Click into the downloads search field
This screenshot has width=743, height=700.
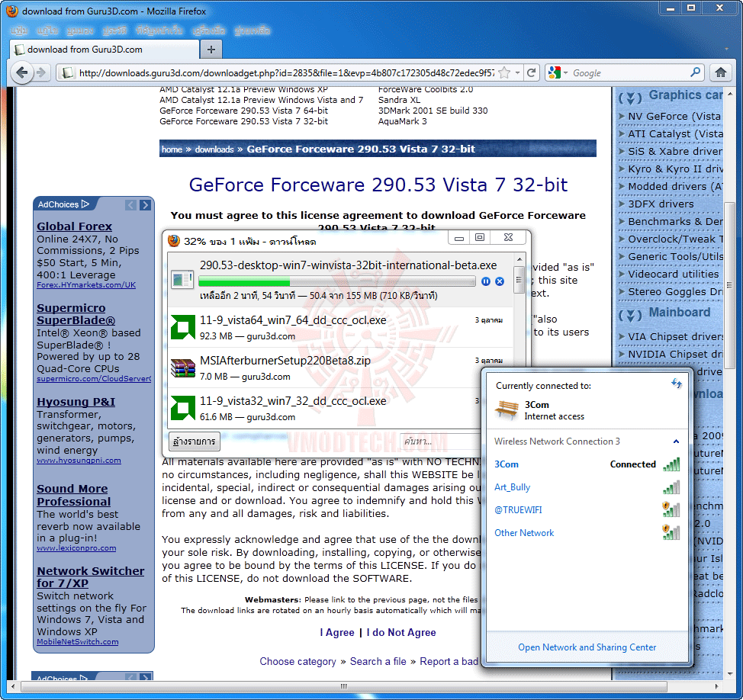point(441,442)
